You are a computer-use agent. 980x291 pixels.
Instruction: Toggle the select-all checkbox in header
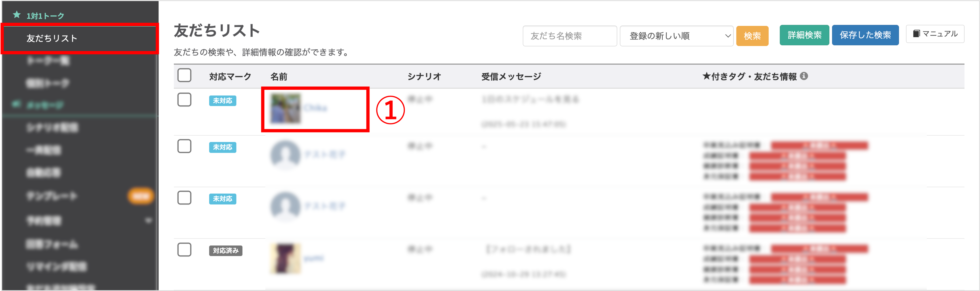click(x=184, y=75)
